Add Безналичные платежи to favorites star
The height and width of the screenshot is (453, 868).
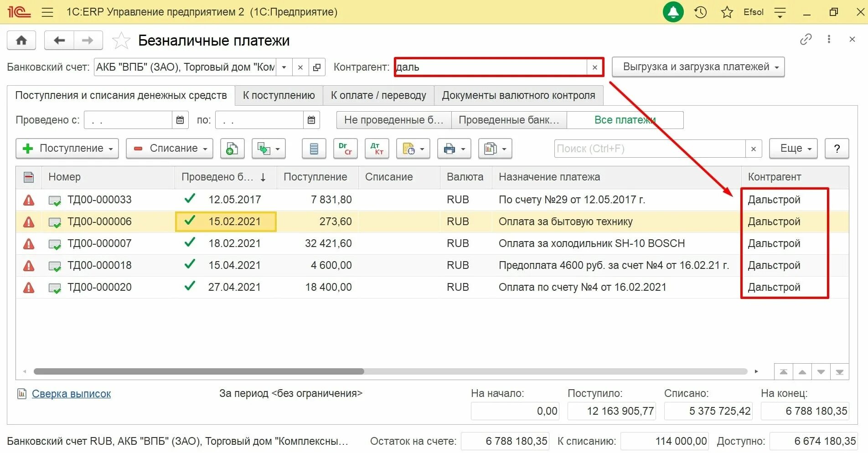[121, 41]
